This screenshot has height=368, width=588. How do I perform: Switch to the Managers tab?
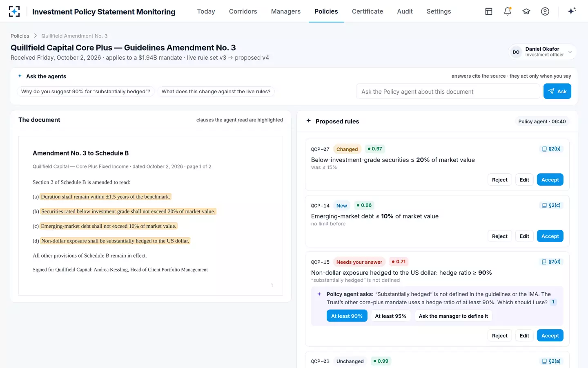tap(286, 11)
